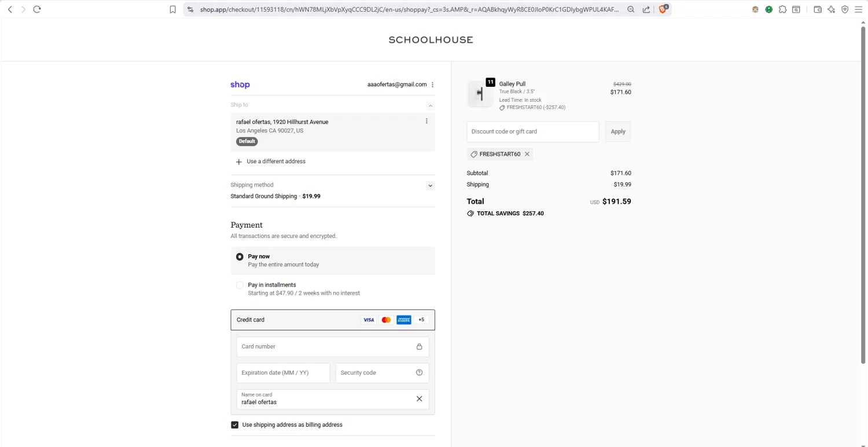Click the share page icon in address bar
This screenshot has height=447, width=868.
646,9
